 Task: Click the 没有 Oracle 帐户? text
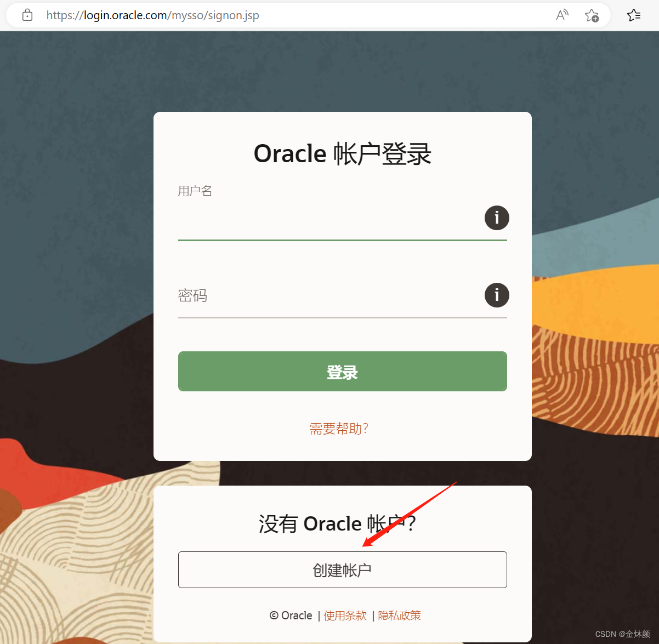pyautogui.click(x=338, y=524)
